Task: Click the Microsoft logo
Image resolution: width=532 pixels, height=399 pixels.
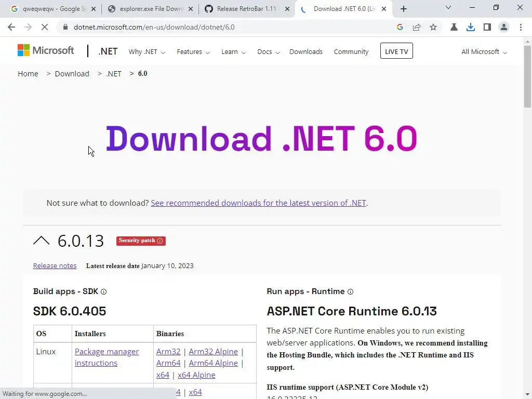Action: click(x=46, y=50)
